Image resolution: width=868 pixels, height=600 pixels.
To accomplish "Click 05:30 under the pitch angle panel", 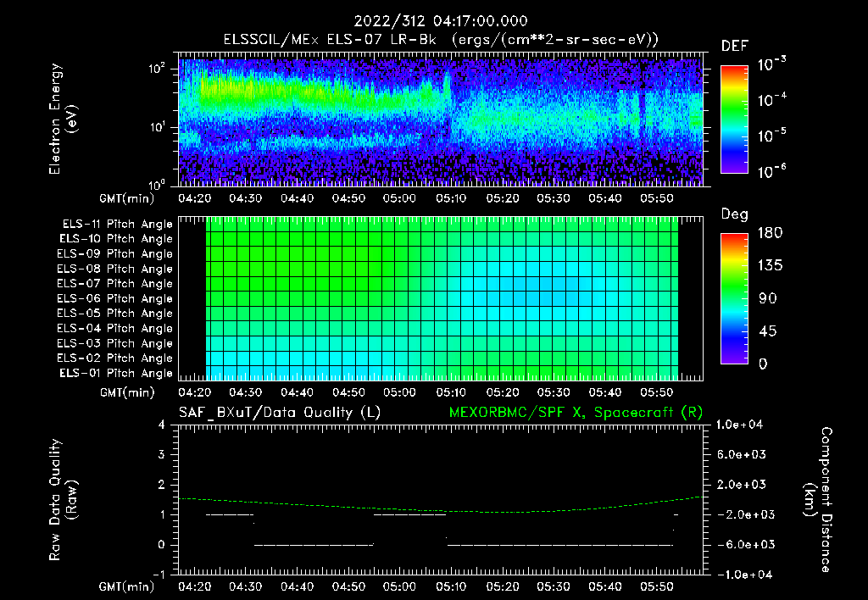I will 553,392.
